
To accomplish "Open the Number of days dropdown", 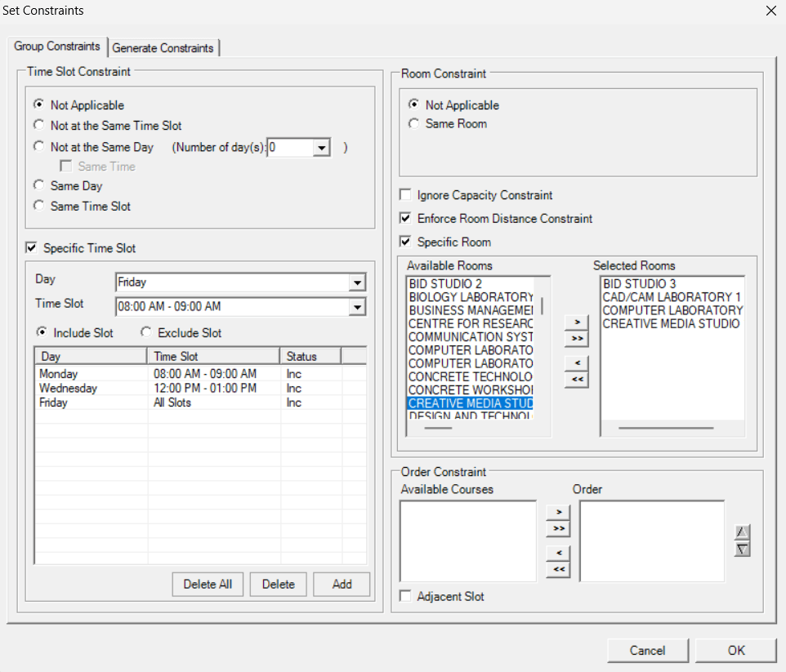I will coord(321,147).
